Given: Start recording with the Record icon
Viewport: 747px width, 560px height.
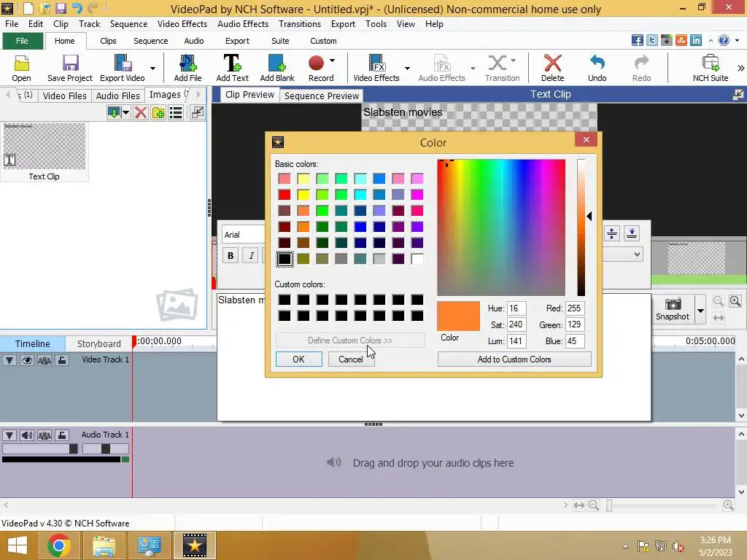Looking at the screenshot, I should [x=317, y=63].
